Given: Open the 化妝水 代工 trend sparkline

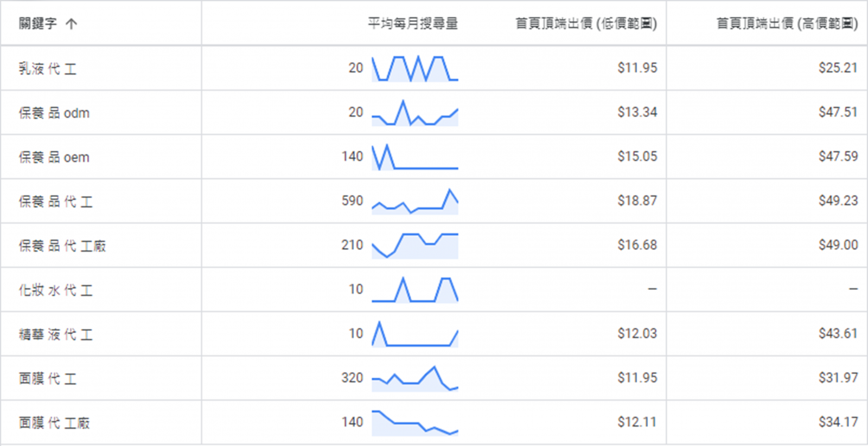Looking at the screenshot, I should [x=414, y=290].
